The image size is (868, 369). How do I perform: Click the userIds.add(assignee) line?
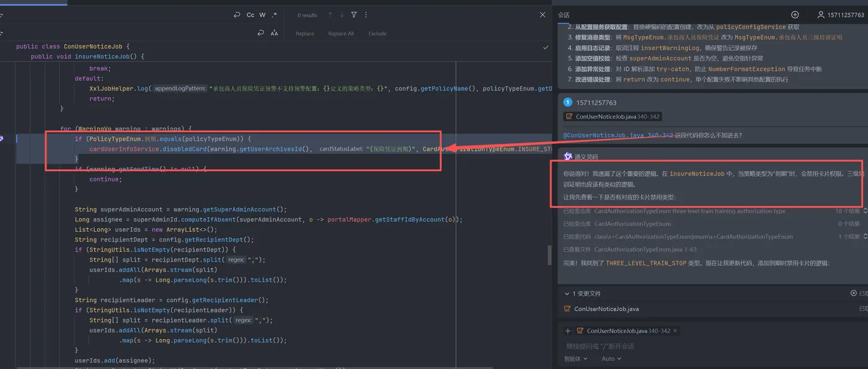[114, 360]
